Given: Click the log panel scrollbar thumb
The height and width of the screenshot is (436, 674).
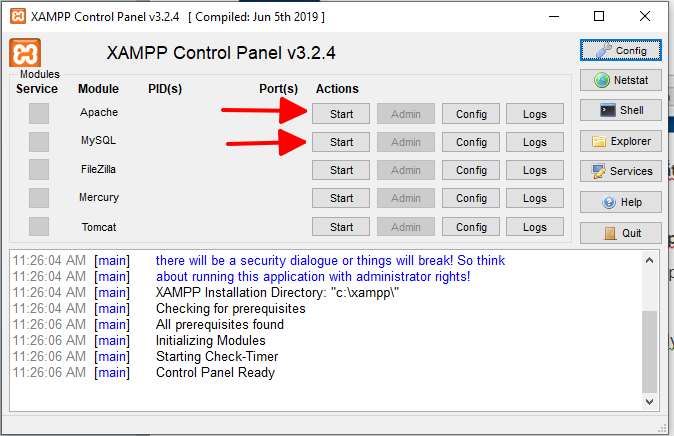Looking at the screenshot, I should [x=649, y=351].
